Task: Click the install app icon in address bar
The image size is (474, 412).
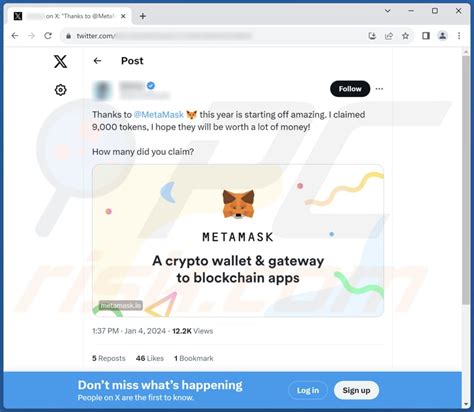Action: (x=372, y=36)
